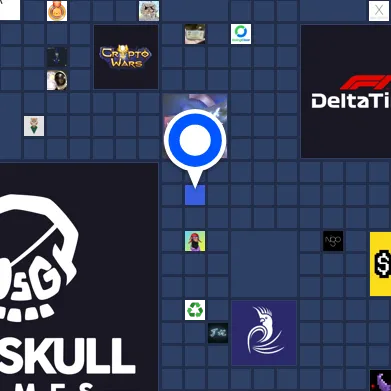The height and width of the screenshot is (391, 391).
Task: Click the white cockatoo logo estate
Action: (264, 333)
